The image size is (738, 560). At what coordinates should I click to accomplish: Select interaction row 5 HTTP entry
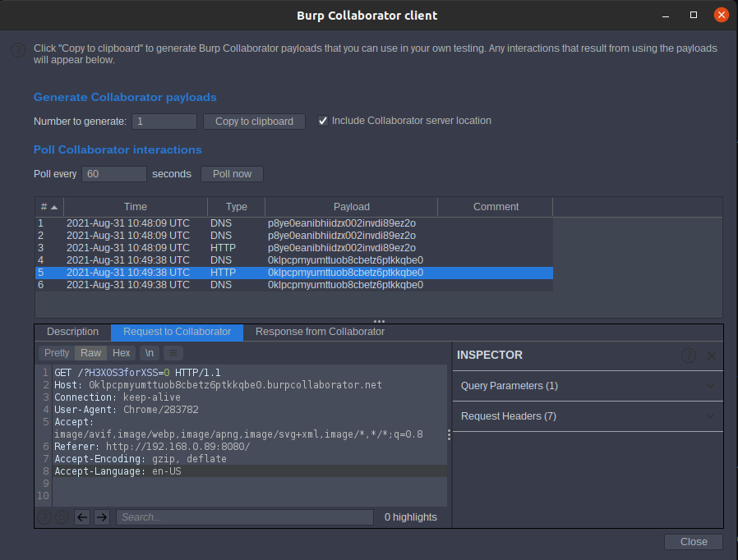294,273
